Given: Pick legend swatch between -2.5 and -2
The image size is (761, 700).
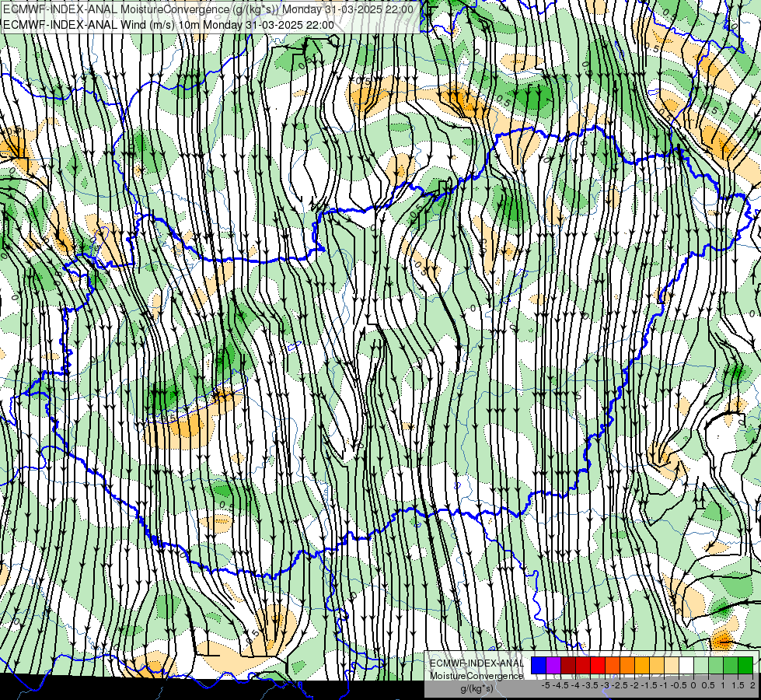Looking at the screenshot, I should [627, 665].
